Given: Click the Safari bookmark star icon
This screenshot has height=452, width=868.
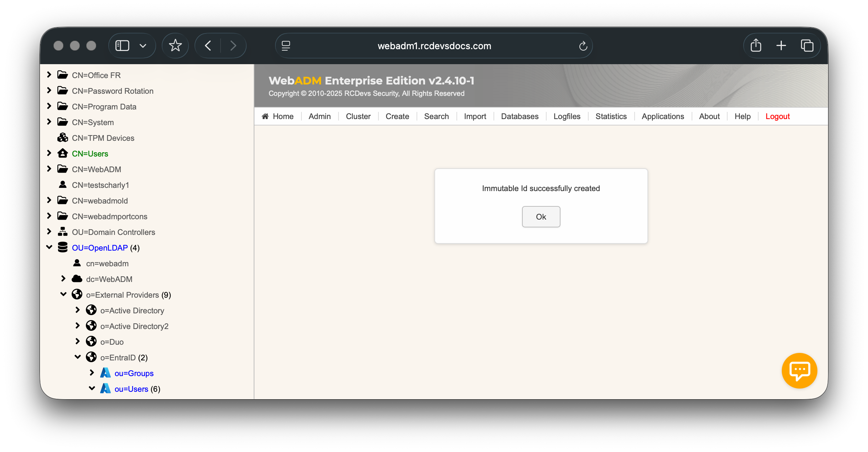Looking at the screenshot, I should pos(175,46).
